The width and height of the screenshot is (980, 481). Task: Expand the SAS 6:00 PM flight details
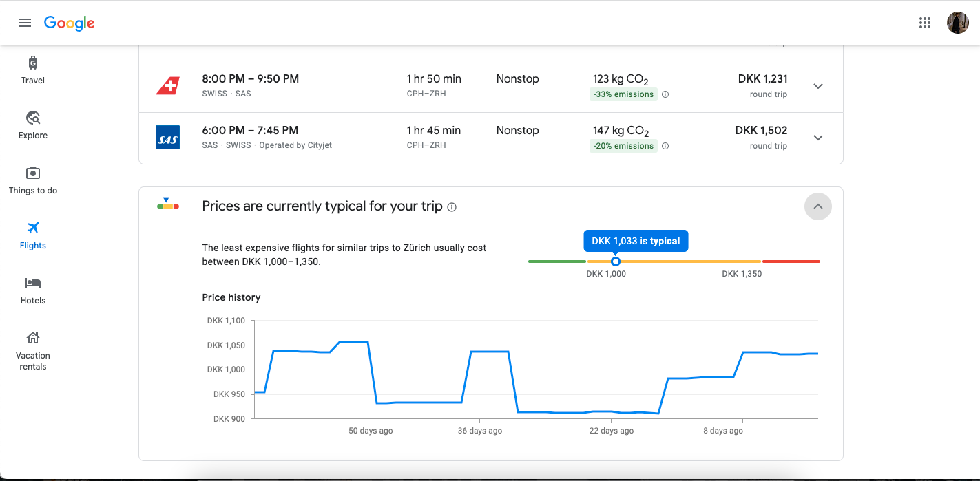point(817,138)
